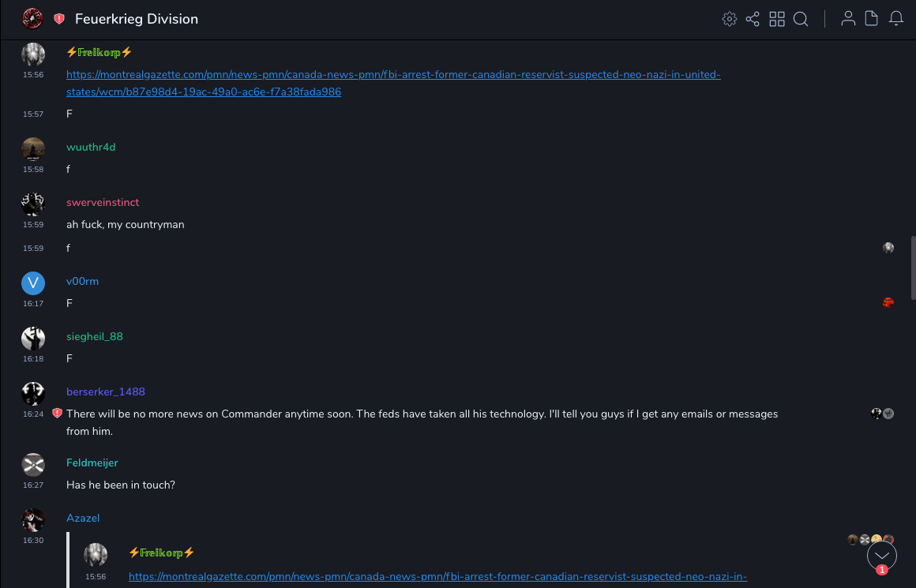The image size is (916, 588).
Task: Click the share room icon
Action: tap(753, 19)
